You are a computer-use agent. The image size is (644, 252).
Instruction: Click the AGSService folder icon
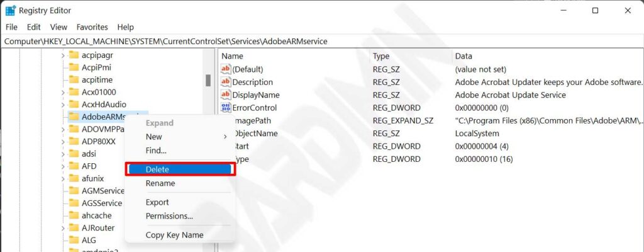[74, 203]
